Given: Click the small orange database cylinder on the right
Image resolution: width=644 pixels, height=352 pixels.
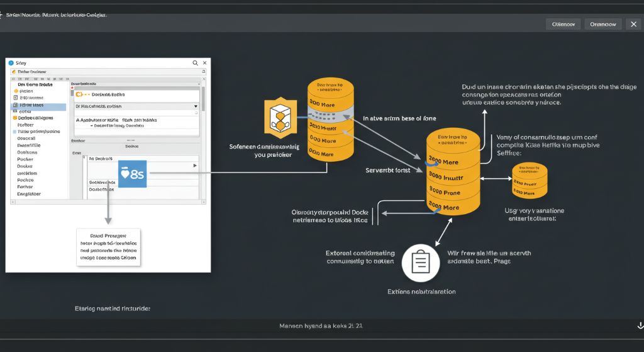Looking at the screenshot, I should (530, 180).
